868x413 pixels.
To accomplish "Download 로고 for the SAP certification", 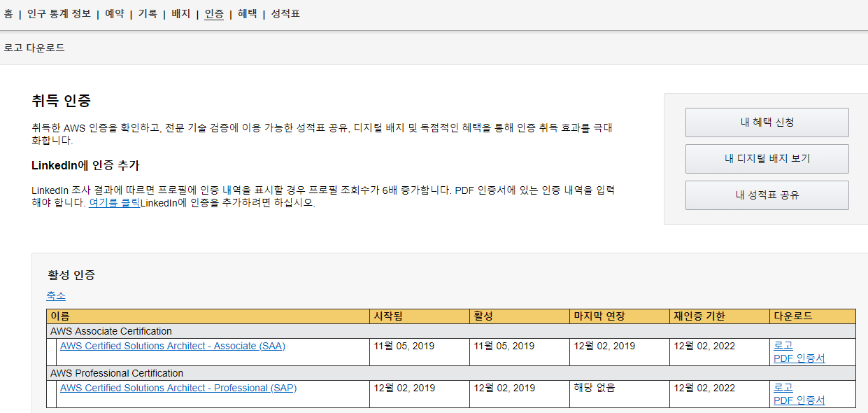I will [x=783, y=388].
